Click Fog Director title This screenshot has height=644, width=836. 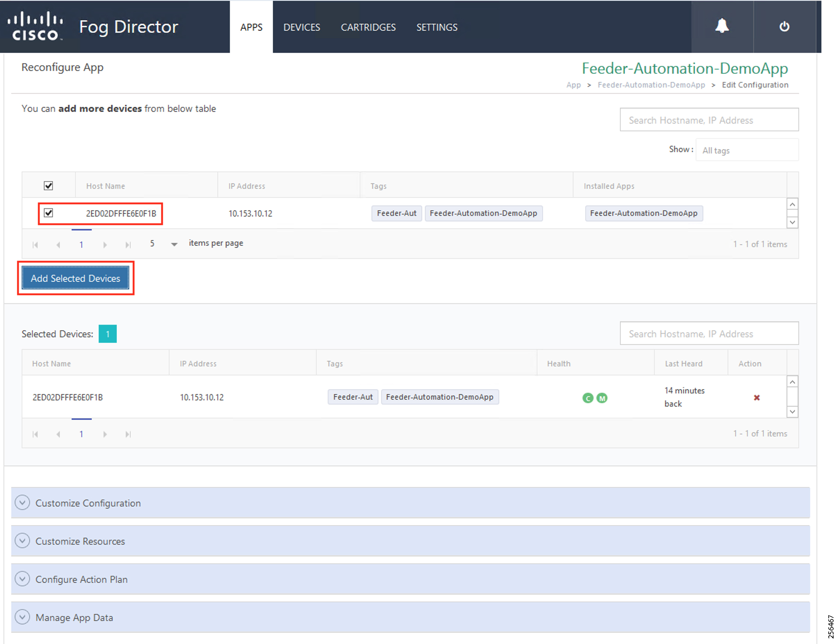point(128,27)
